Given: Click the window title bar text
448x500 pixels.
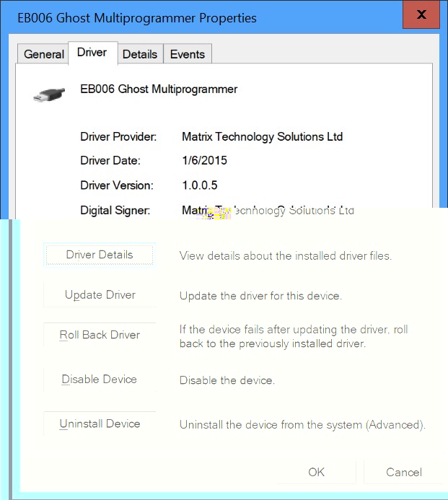Looking at the screenshot, I should click(137, 18).
